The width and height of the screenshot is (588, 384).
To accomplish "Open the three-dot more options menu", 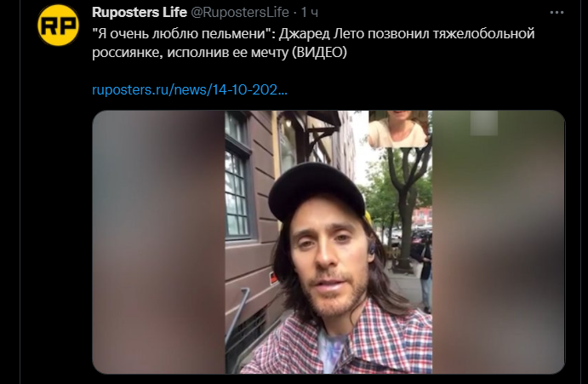I will pos(557,13).
